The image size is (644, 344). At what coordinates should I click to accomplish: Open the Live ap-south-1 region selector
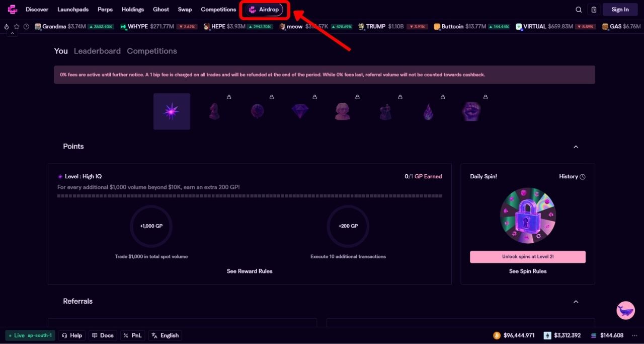(x=30, y=335)
